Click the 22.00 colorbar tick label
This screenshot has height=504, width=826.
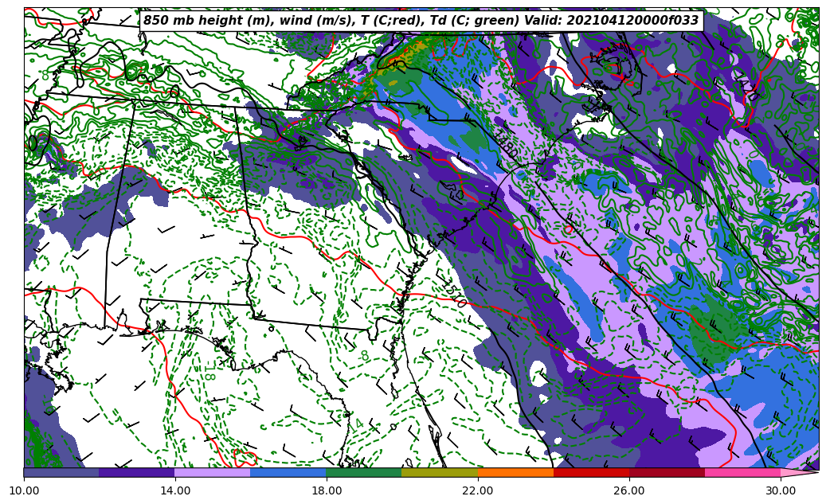tap(478, 490)
